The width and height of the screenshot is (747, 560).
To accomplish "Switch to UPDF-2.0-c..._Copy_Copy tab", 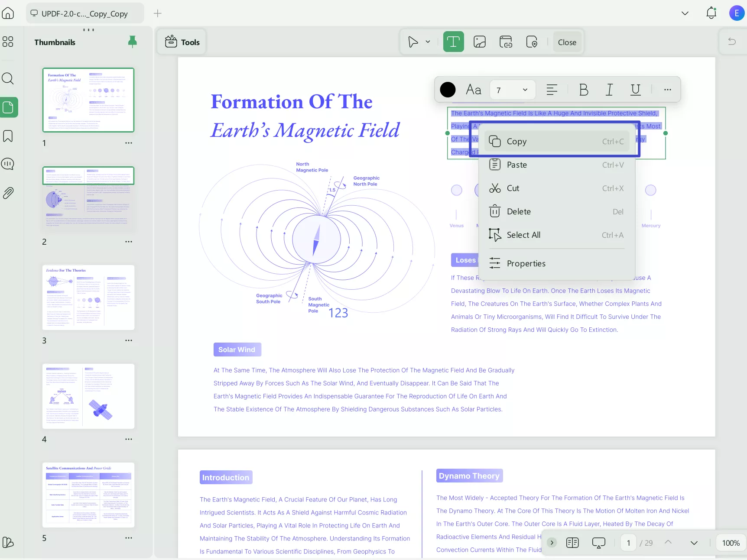I will coord(85,13).
